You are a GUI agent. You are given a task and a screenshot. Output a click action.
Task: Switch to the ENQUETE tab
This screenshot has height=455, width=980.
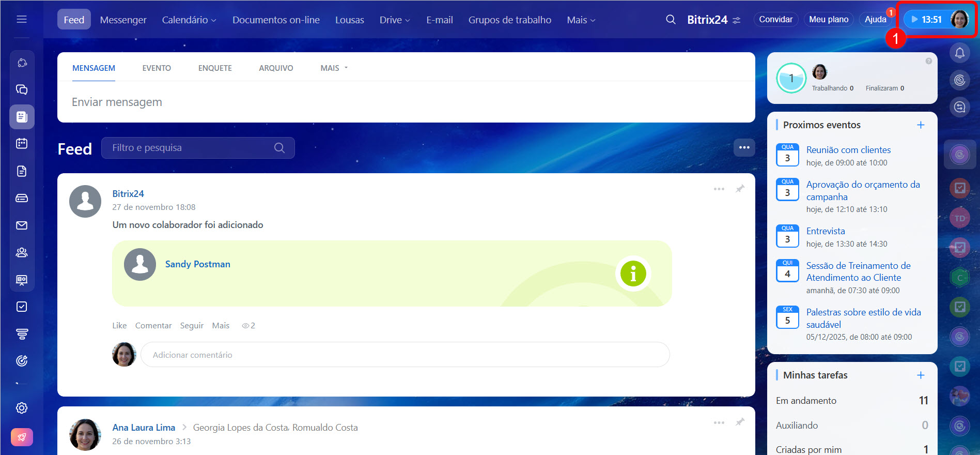(x=215, y=68)
